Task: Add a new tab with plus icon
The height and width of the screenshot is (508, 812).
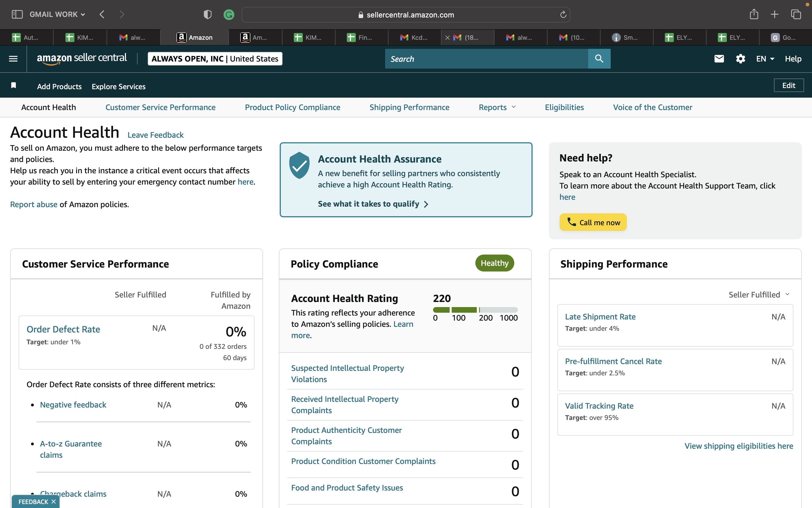Action: [x=775, y=14]
